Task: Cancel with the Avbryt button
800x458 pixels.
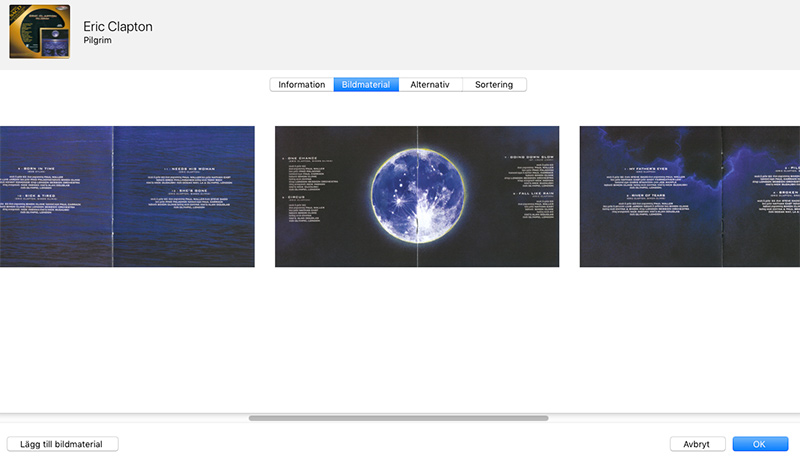Action: coord(697,444)
